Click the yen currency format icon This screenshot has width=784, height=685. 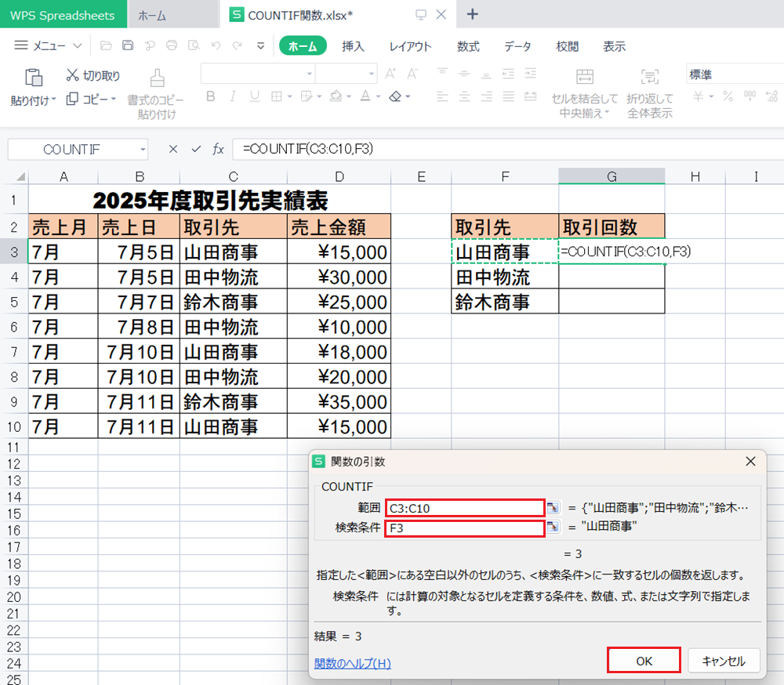[699, 96]
